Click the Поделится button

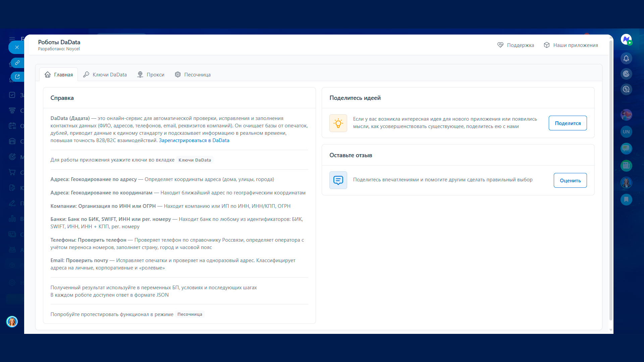pos(568,123)
